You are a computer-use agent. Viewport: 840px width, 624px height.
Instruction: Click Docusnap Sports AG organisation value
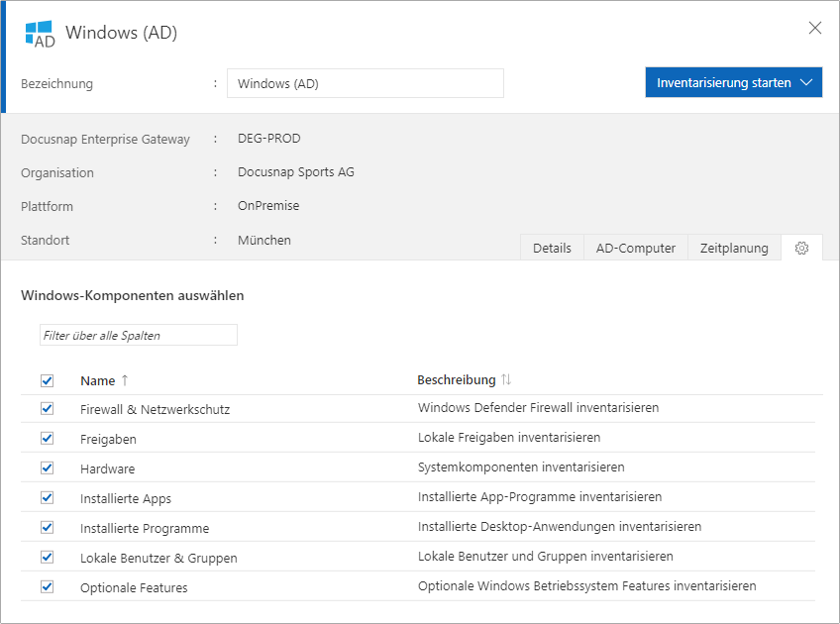pyautogui.click(x=296, y=172)
